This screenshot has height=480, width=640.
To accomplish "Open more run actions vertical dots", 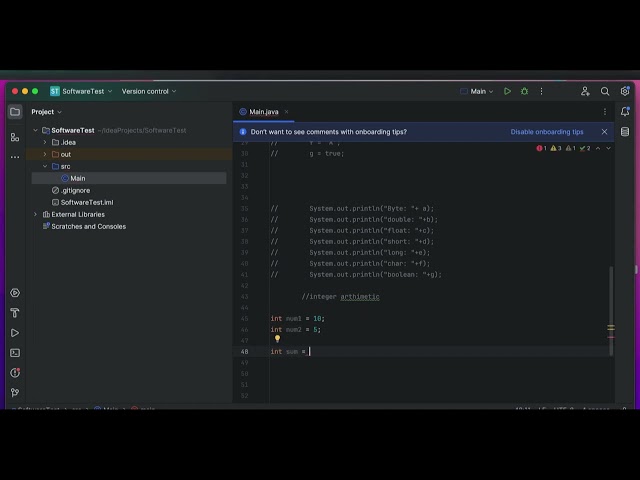I will pos(542,91).
